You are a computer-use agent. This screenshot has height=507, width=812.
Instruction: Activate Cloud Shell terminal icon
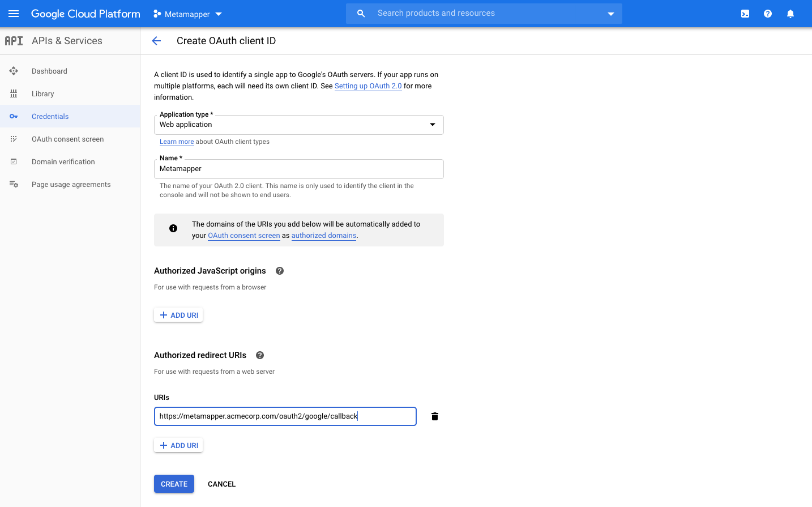coord(745,14)
